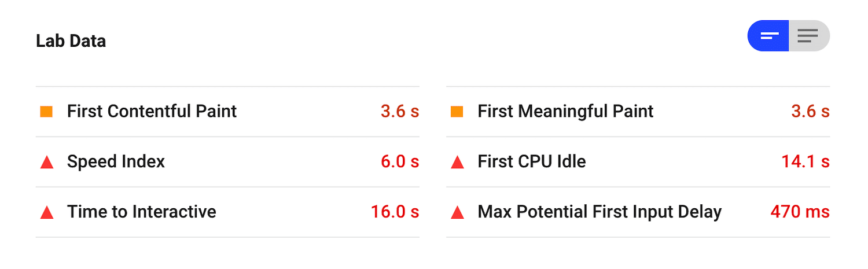868x269 pixels.
Task: Click orange square beside First Meaningful Paint
Action: click(457, 112)
